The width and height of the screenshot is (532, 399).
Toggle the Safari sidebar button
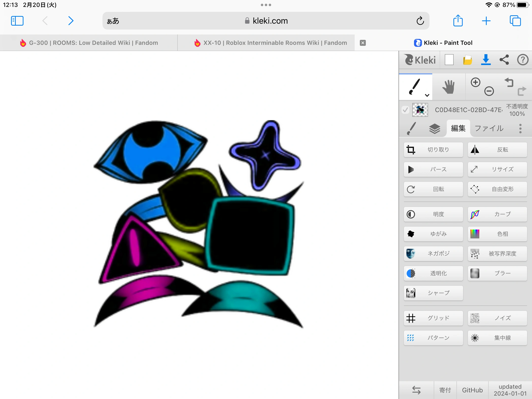coord(17,21)
